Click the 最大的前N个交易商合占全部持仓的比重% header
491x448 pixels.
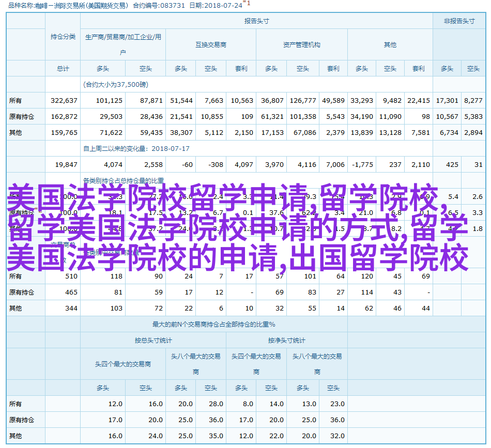(213, 325)
